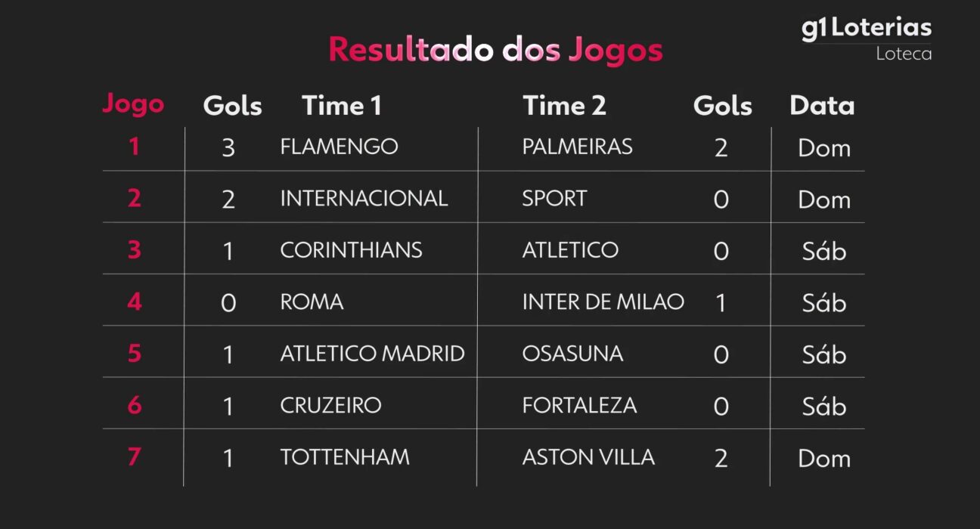The height and width of the screenshot is (529, 980).
Task: Click the FLAMENGO team name
Action: click(339, 147)
